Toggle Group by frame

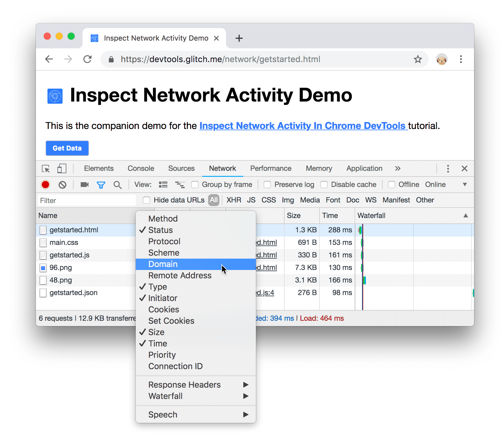coord(195,184)
